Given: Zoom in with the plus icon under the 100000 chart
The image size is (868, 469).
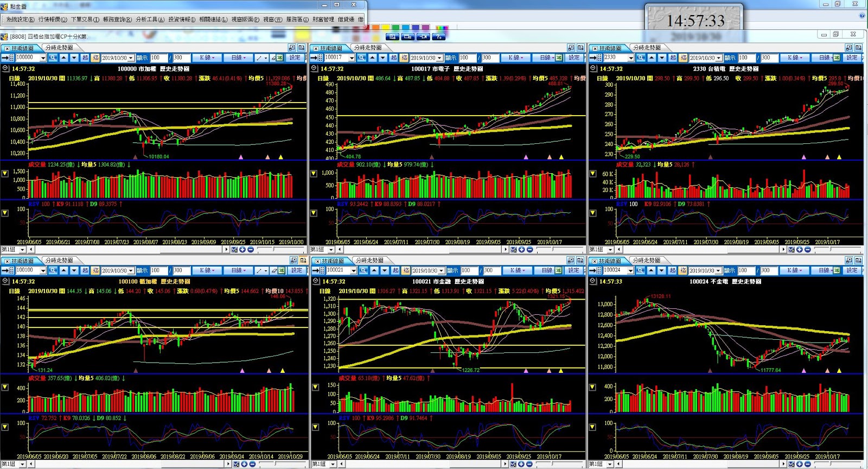Looking at the screenshot, I should [242, 250].
